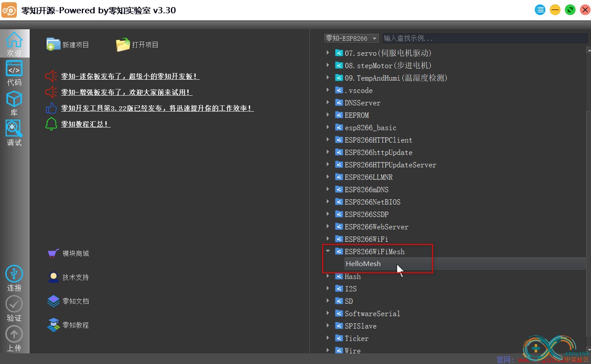Click folder icon of SoftwareSerial
This screenshot has width=591, height=364.
(339, 313)
